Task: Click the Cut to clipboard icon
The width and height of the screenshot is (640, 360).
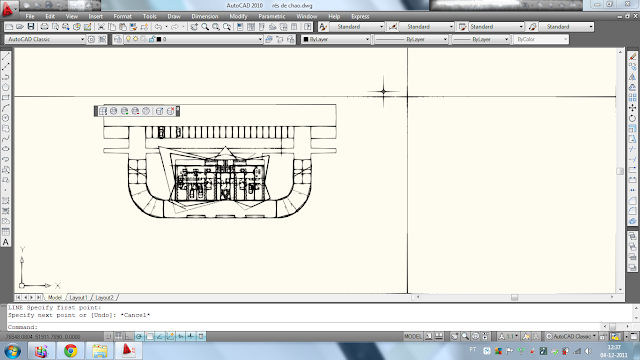Action: click(101, 27)
